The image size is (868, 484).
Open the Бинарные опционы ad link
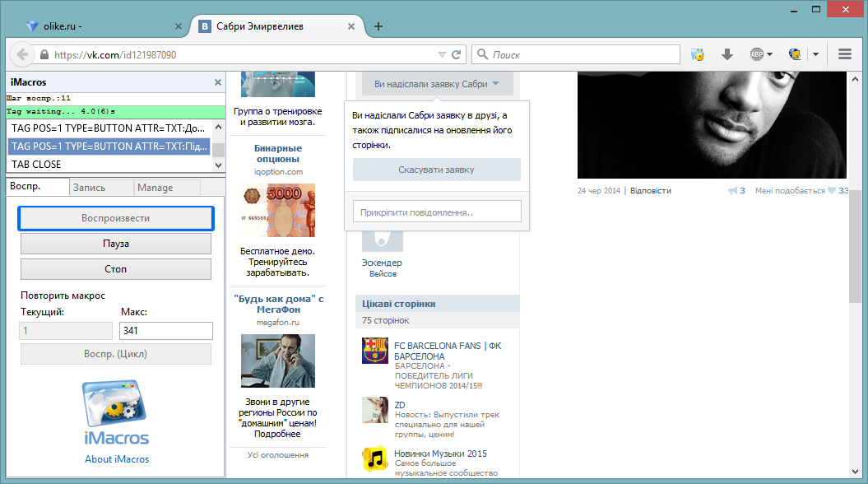[x=278, y=153]
